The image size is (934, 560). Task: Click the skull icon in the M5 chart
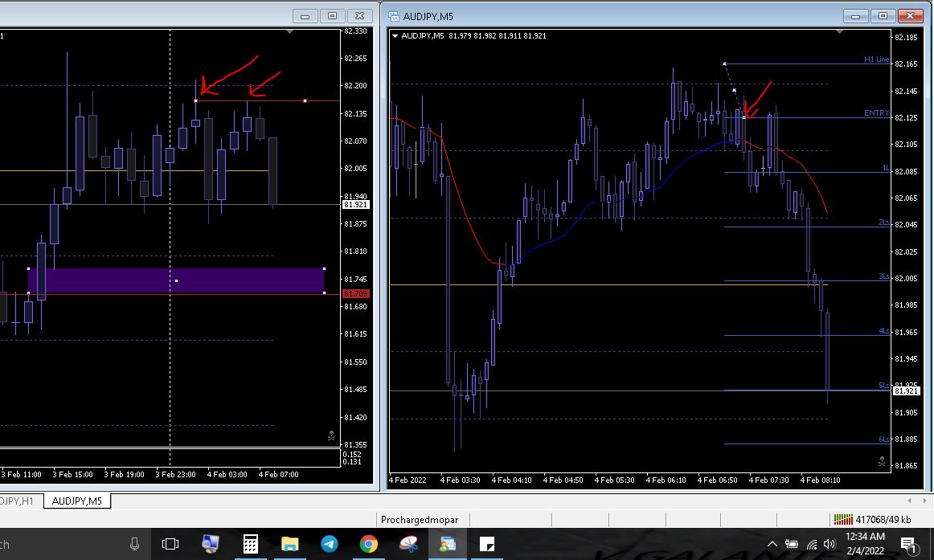(882, 462)
